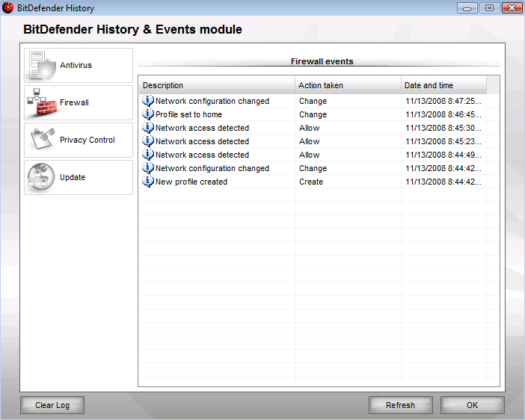Click info icon of 8:47:25 Network configuration changed row
Image resolution: width=525 pixels, height=420 pixels.
(148, 101)
